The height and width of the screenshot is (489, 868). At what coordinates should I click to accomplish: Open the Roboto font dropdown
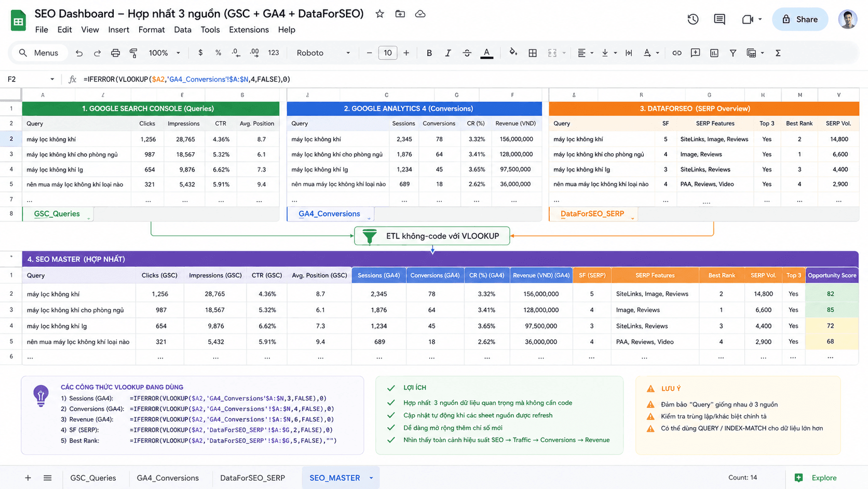pos(323,53)
